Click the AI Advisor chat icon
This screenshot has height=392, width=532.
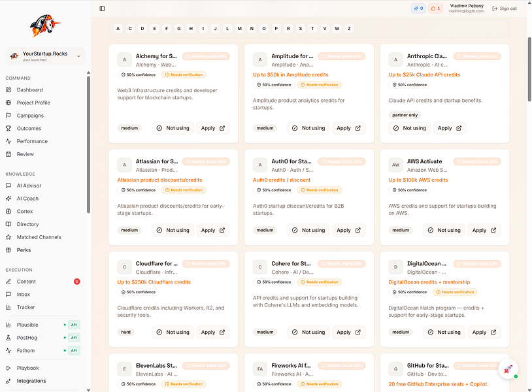8,186
